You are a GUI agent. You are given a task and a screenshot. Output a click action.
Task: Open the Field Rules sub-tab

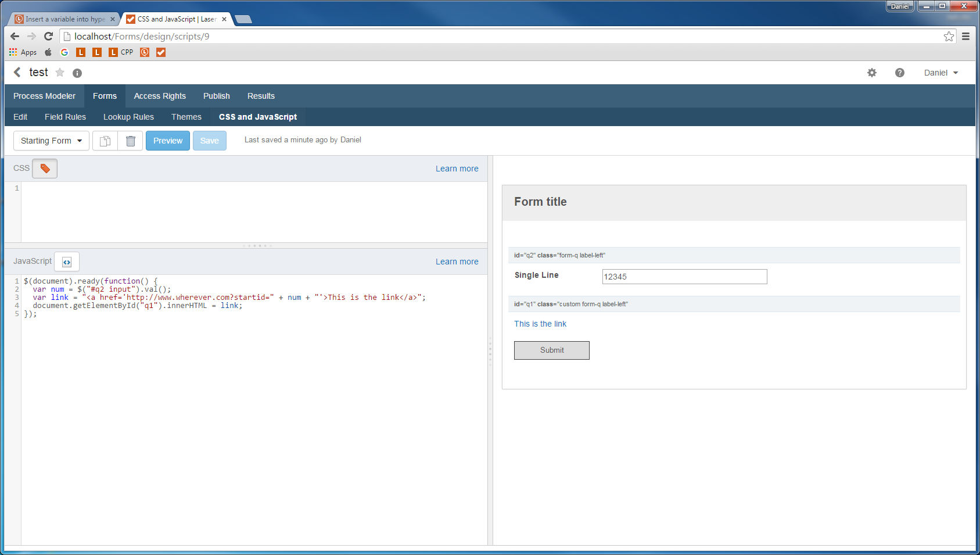(x=65, y=117)
